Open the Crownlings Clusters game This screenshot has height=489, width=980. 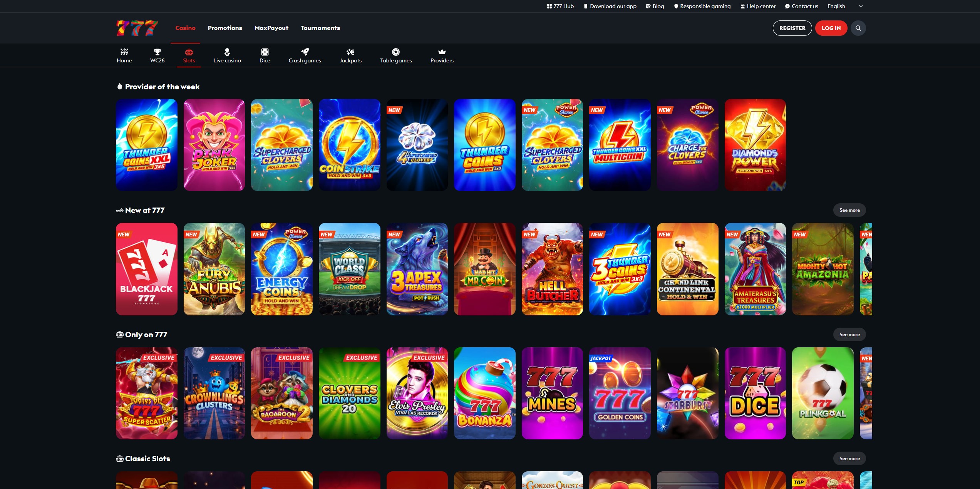[214, 393]
